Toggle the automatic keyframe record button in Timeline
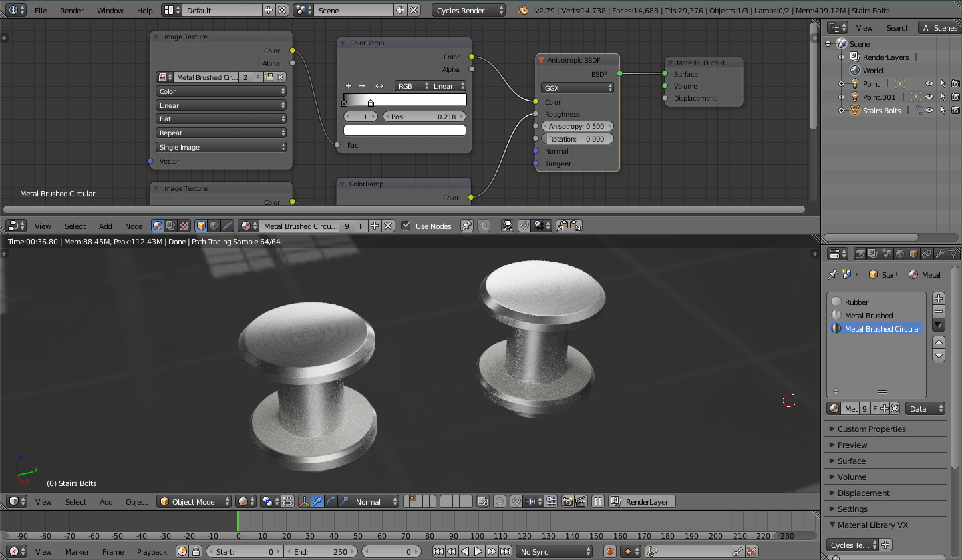Image resolution: width=962 pixels, height=560 pixels. 609,551
